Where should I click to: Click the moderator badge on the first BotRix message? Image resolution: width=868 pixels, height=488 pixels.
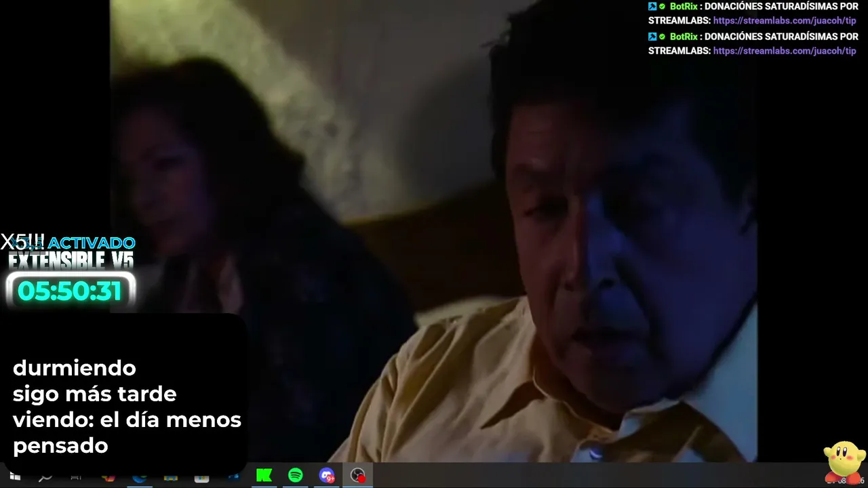652,7
